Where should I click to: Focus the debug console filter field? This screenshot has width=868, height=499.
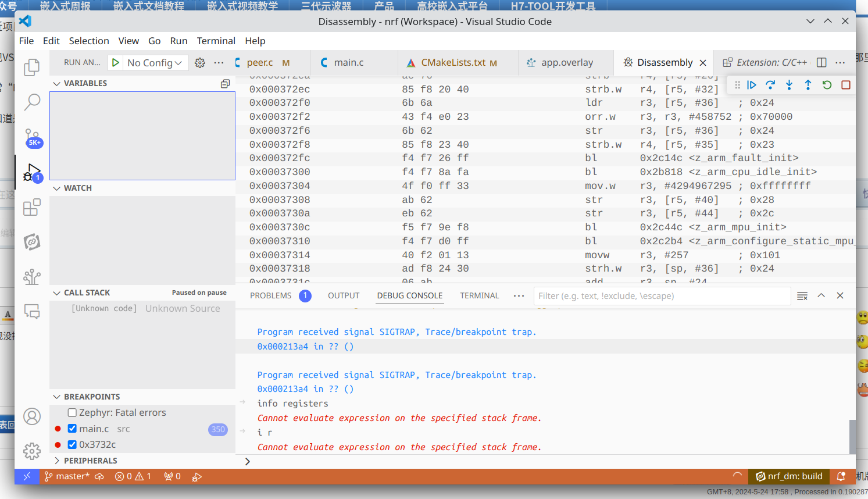pyautogui.click(x=662, y=296)
